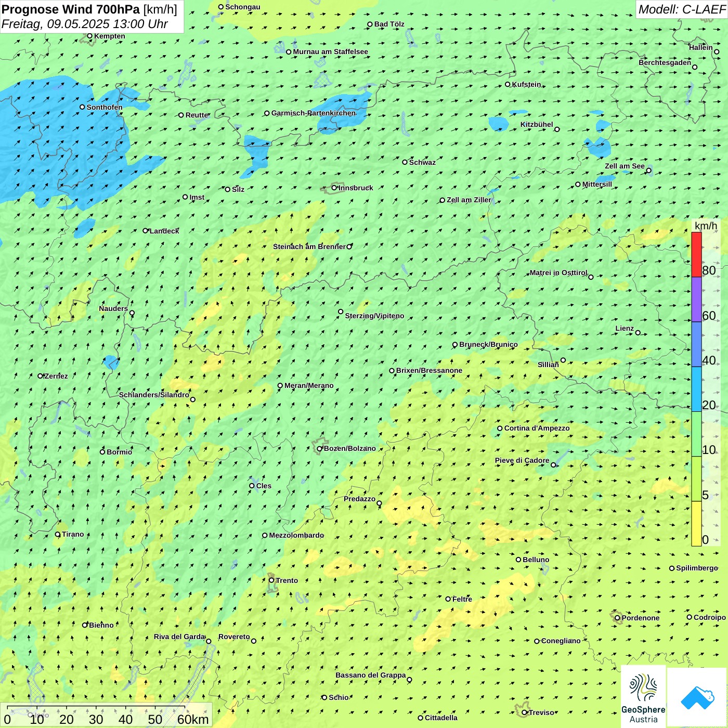Select the Zell am See label
Viewport: 728px width, 728px height.
click(x=625, y=166)
